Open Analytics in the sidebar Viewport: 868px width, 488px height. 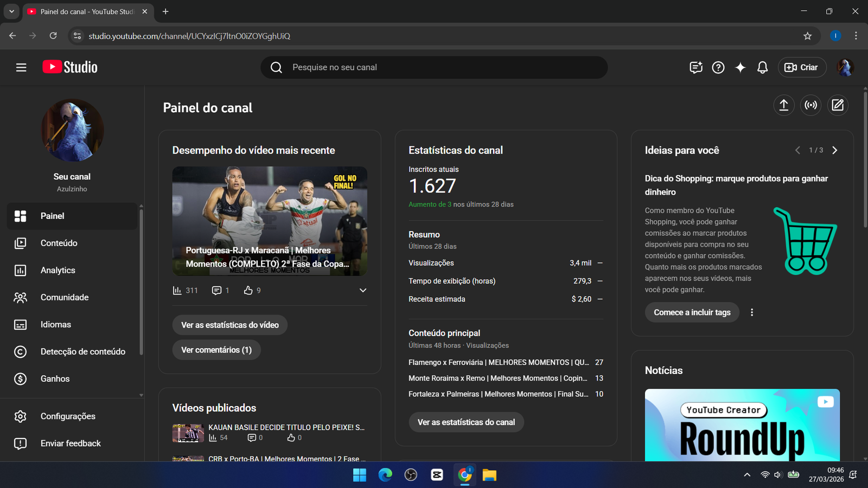(x=58, y=270)
